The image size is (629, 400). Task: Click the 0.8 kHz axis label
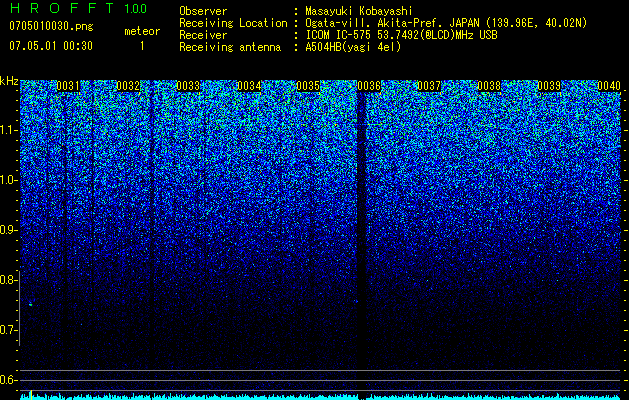(8, 280)
